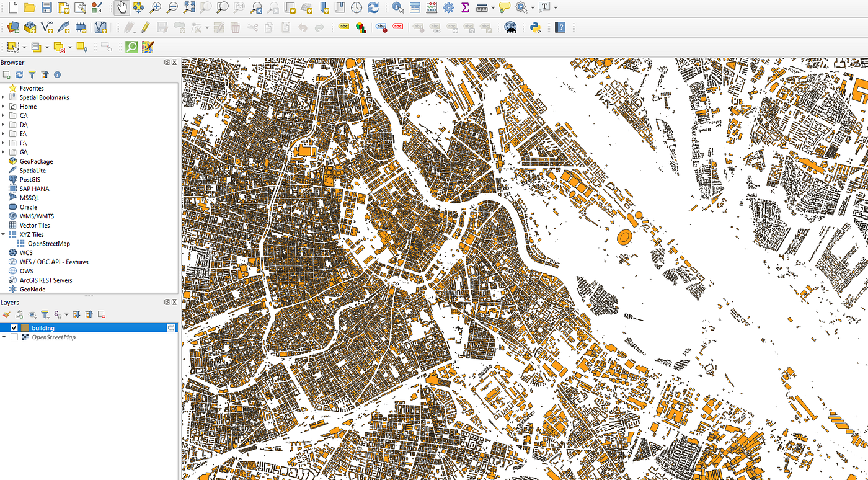The width and height of the screenshot is (868, 480).
Task: Open Select by Value dropdown arrow
Action: pos(46,47)
